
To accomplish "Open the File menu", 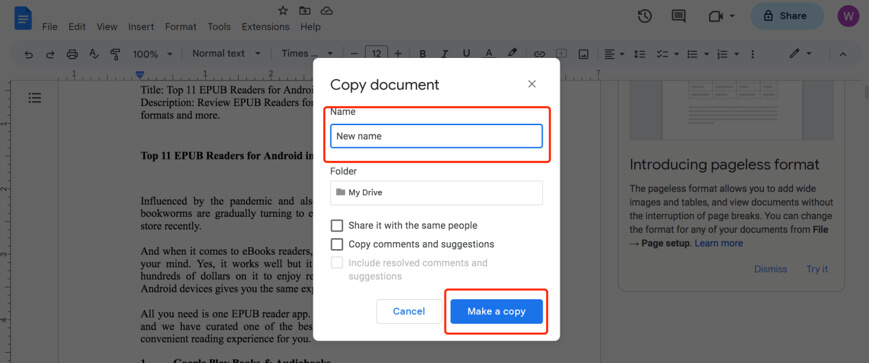I will 49,27.
